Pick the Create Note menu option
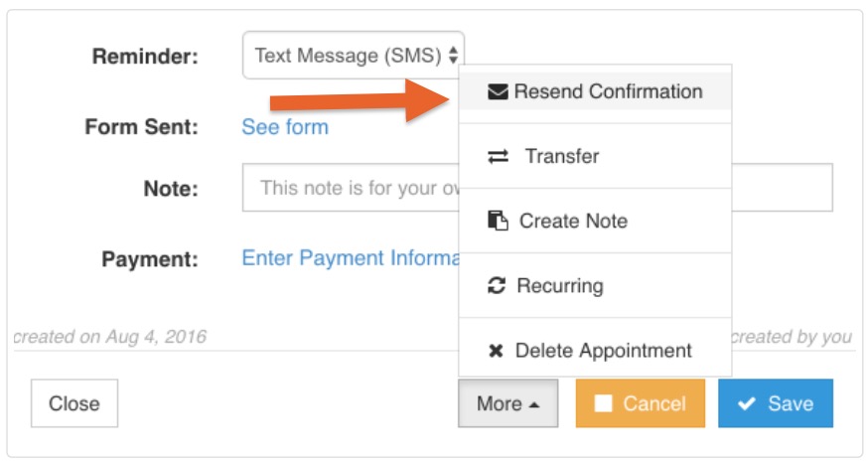The image size is (868, 464). pos(595,221)
